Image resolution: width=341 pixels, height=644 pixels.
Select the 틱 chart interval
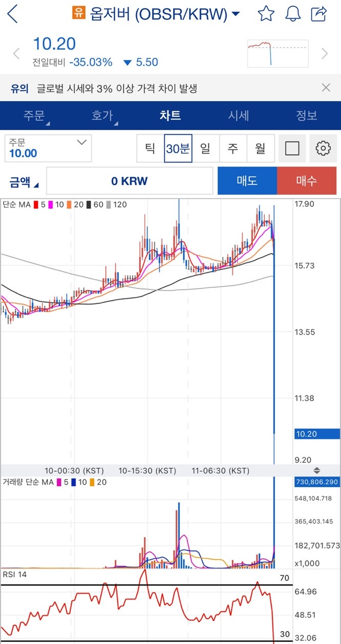click(x=151, y=149)
